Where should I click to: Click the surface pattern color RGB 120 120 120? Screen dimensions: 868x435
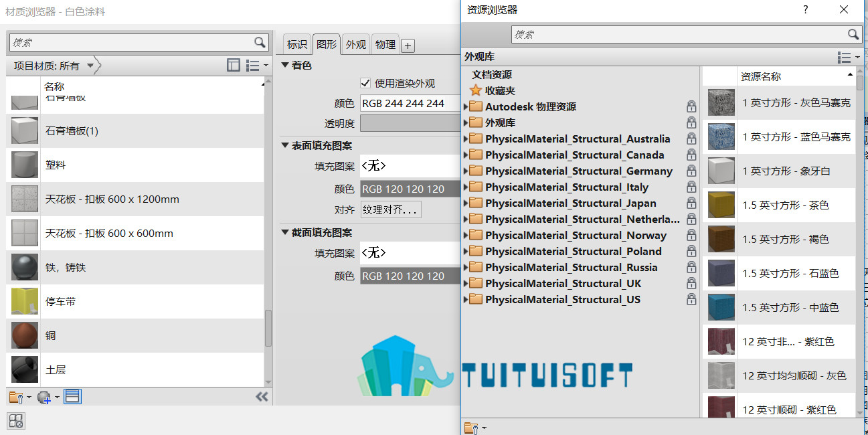pyautogui.click(x=410, y=189)
